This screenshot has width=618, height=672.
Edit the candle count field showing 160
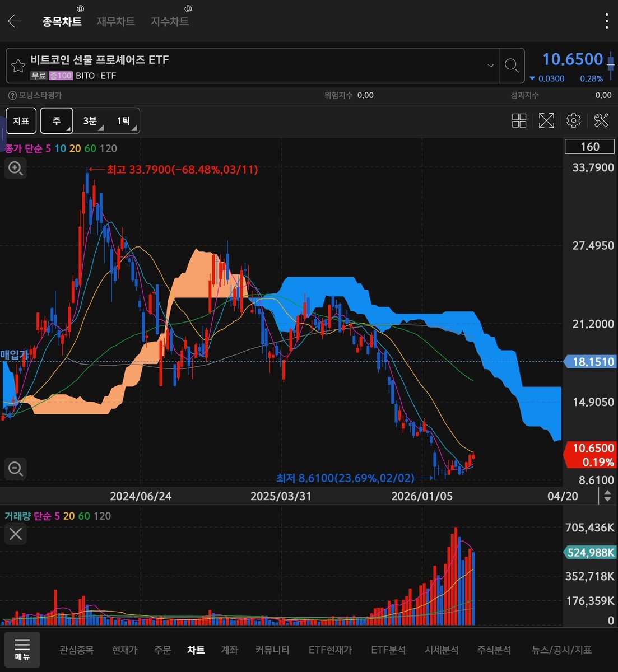[x=590, y=147]
